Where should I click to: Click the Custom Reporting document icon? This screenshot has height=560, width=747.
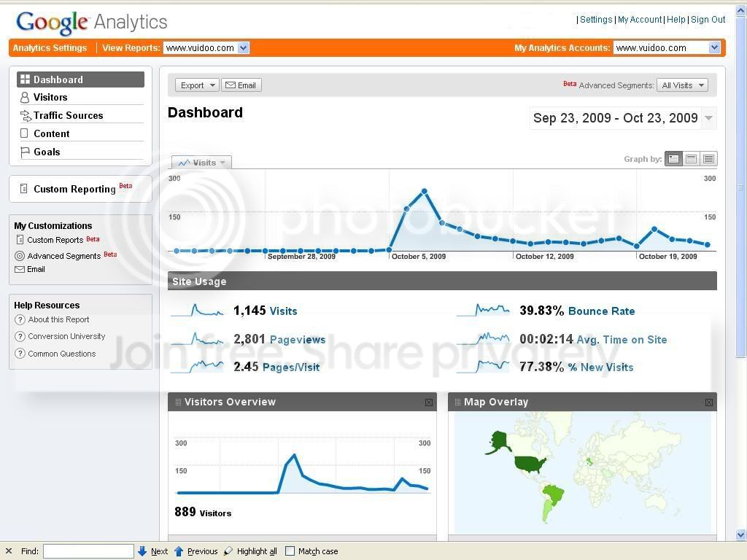pos(23,189)
